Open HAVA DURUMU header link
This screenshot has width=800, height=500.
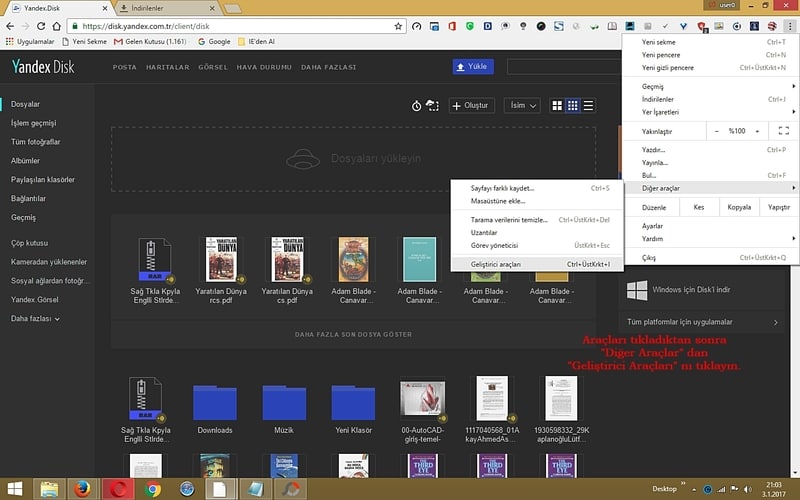coord(264,67)
